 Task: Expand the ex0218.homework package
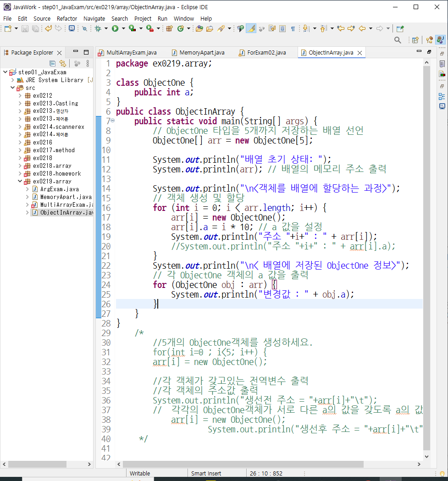click(20, 173)
